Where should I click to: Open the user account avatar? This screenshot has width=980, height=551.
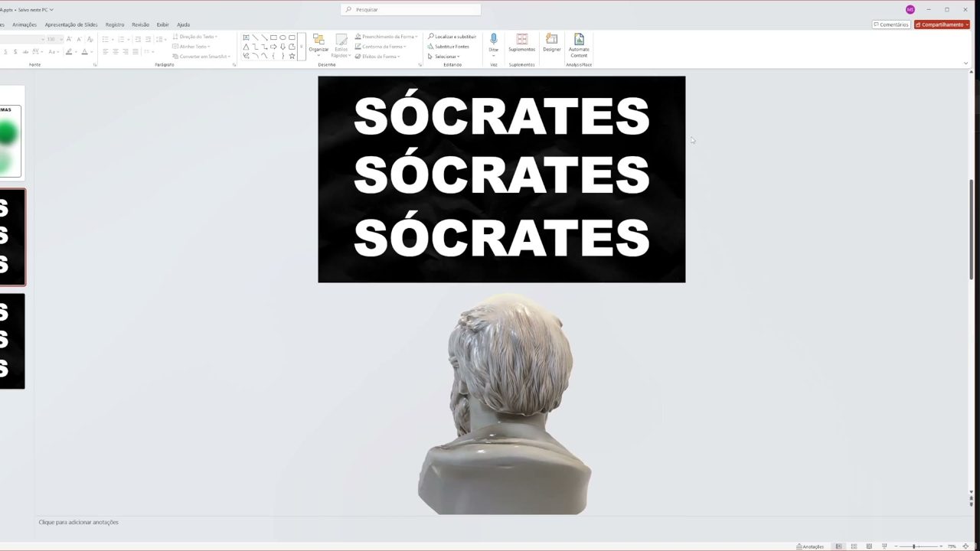point(910,9)
